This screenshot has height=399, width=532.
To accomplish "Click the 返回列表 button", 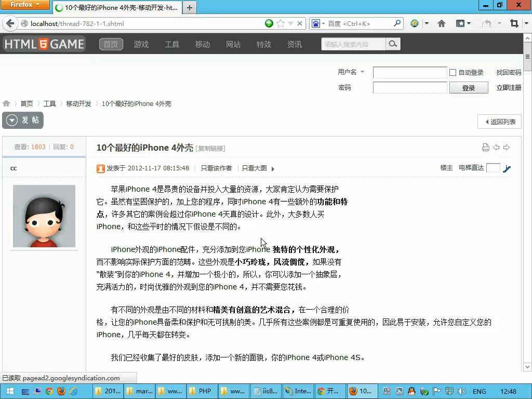I will [499, 122].
